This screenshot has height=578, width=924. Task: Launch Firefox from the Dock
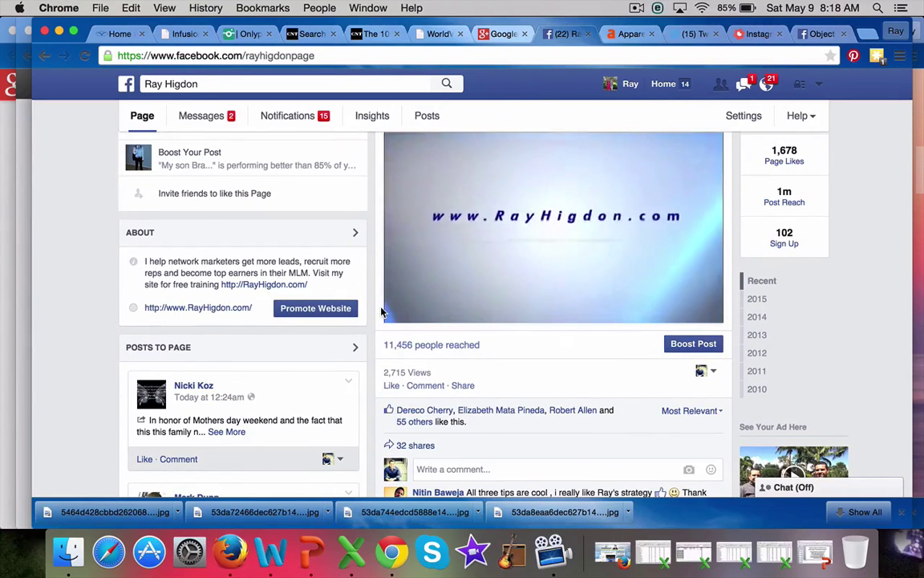[230, 552]
